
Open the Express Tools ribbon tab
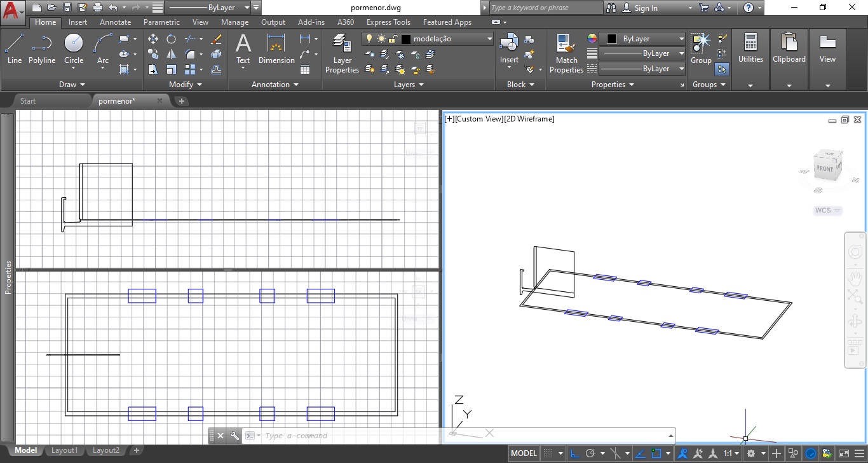(388, 22)
